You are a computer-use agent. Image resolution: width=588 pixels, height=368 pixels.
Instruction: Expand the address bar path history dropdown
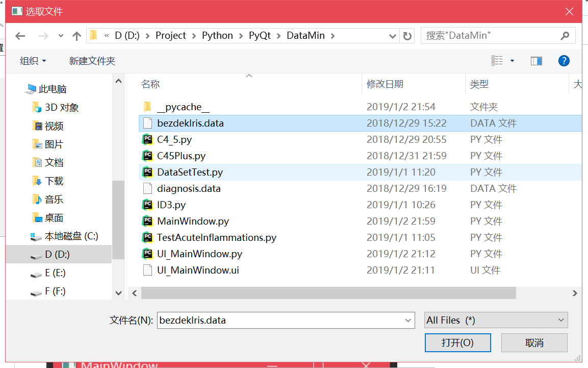392,36
